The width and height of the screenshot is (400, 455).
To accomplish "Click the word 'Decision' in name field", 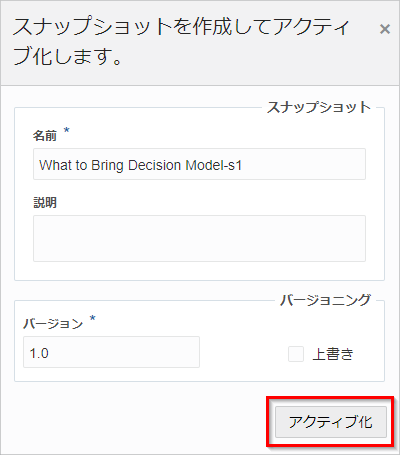I will click(x=154, y=165).
